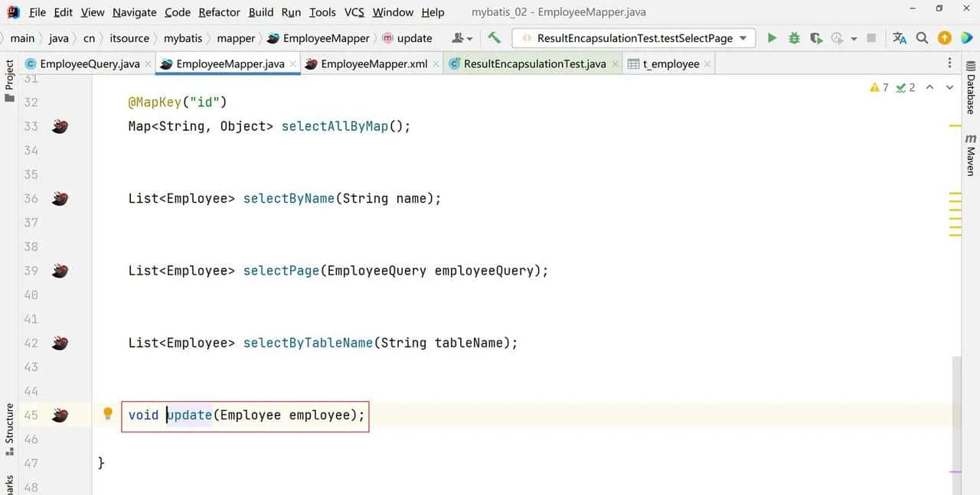Click the selectPage method name
The image size is (980, 495).
tap(281, 271)
